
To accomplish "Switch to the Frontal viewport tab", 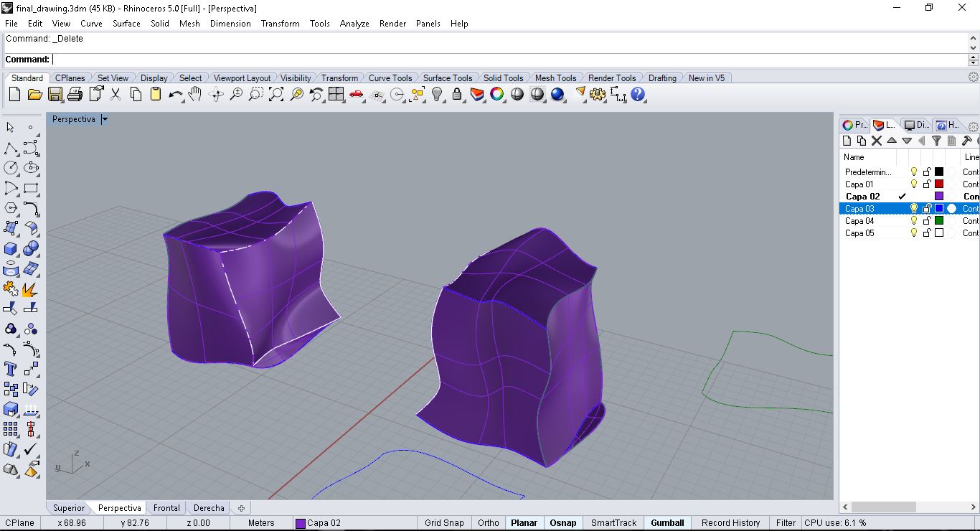I will coord(166,508).
